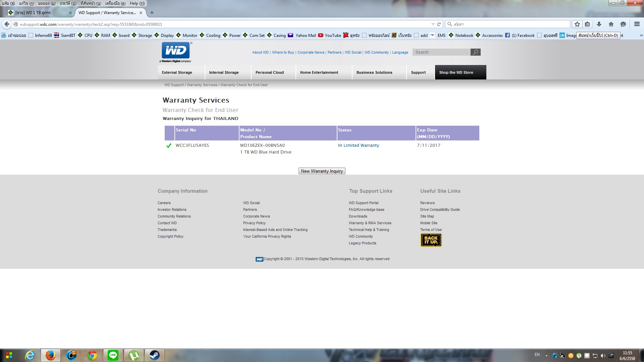Click the WD site Search input field
This screenshot has width=644, height=362.
441,52
